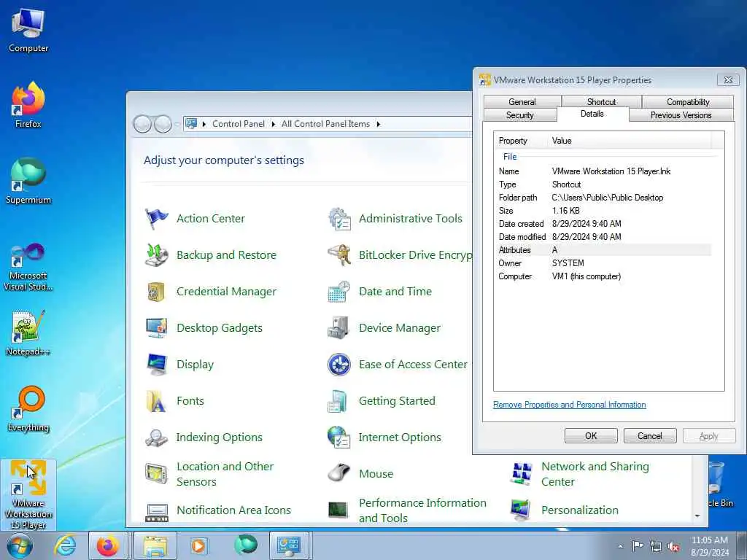Click the Forward navigation button in Control Panel
747x560 pixels.
click(x=163, y=124)
